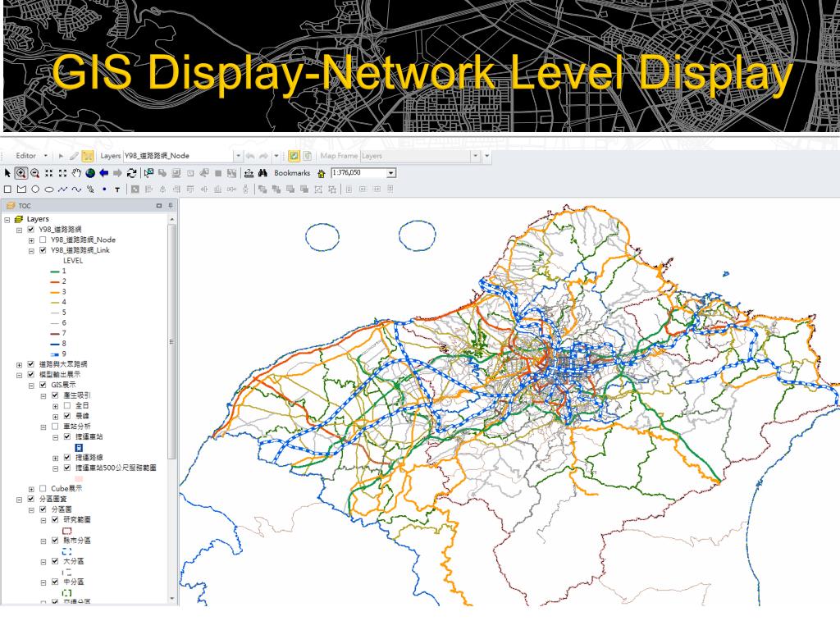Viewport: 840px width, 630px height.
Task: Click the level 1 green line symbol
Action: coord(56,271)
